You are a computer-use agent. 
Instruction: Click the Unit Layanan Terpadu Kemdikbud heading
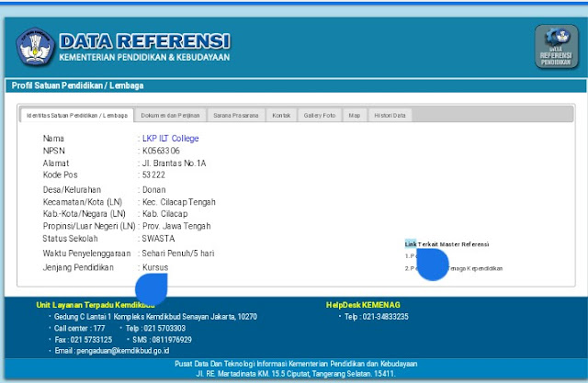(96, 305)
